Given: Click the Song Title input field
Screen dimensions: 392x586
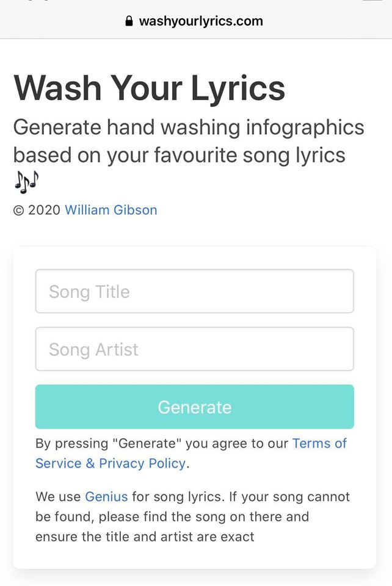Looking at the screenshot, I should pyautogui.click(x=194, y=291).
